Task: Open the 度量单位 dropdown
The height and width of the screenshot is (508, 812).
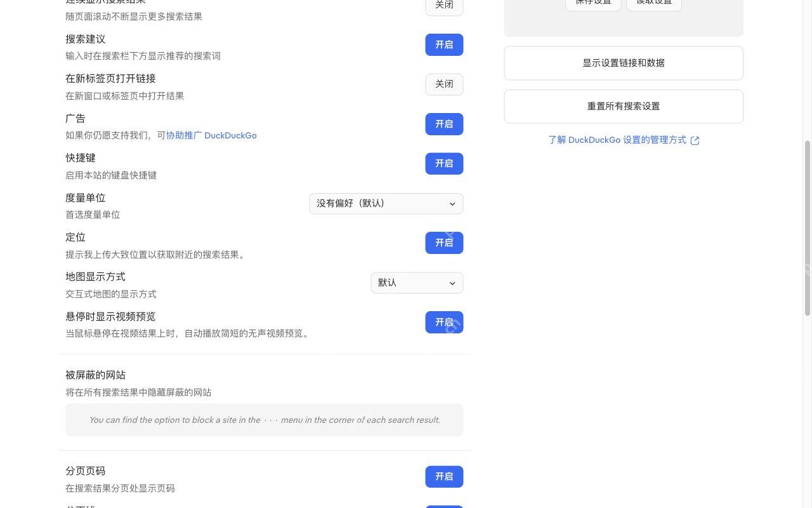Action: coord(386,204)
